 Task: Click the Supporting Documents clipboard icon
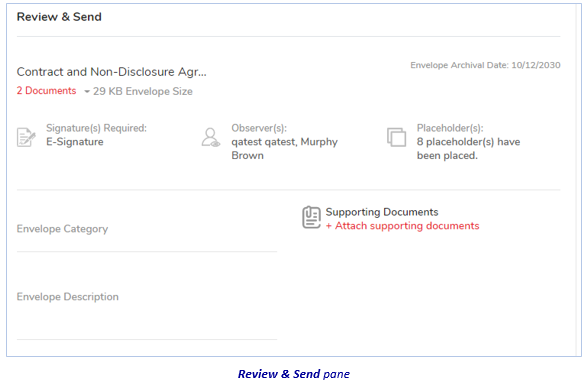(x=311, y=217)
